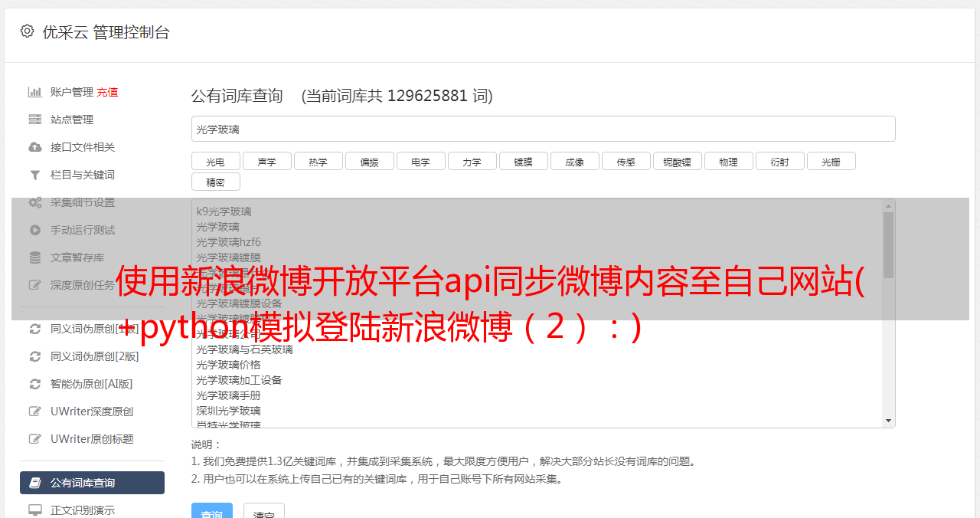Click the 智能伪原创[AI版] refresh icon

coord(35,384)
